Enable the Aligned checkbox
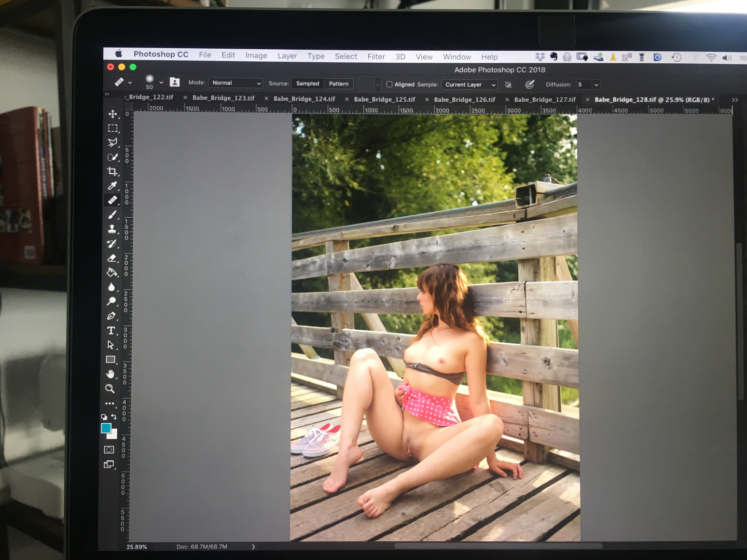This screenshot has width=747, height=560. pyautogui.click(x=389, y=84)
